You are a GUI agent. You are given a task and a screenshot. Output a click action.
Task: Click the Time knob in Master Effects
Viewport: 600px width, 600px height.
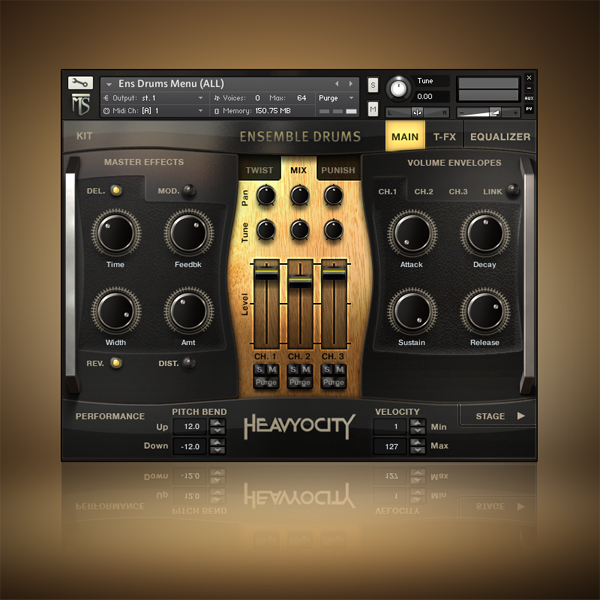tap(116, 235)
